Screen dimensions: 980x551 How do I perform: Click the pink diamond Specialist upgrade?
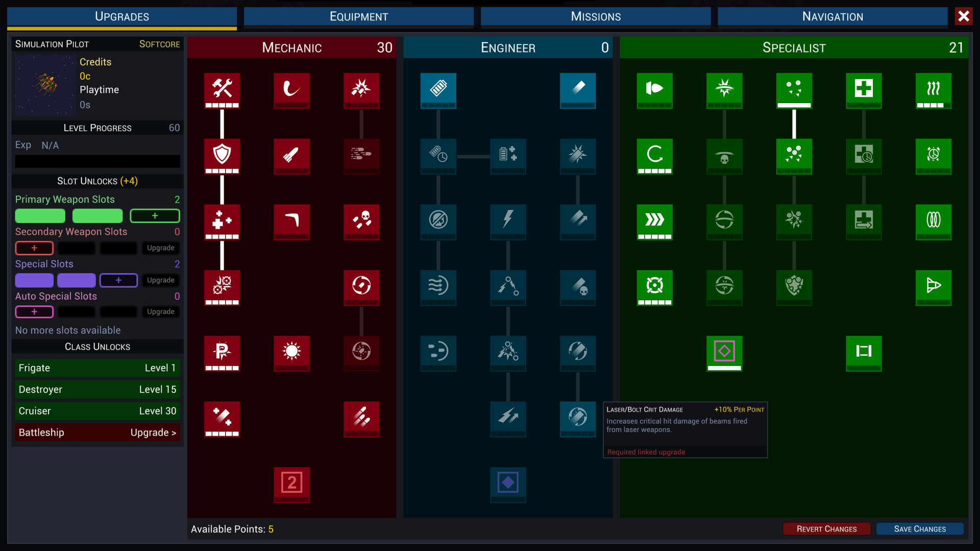tap(724, 352)
